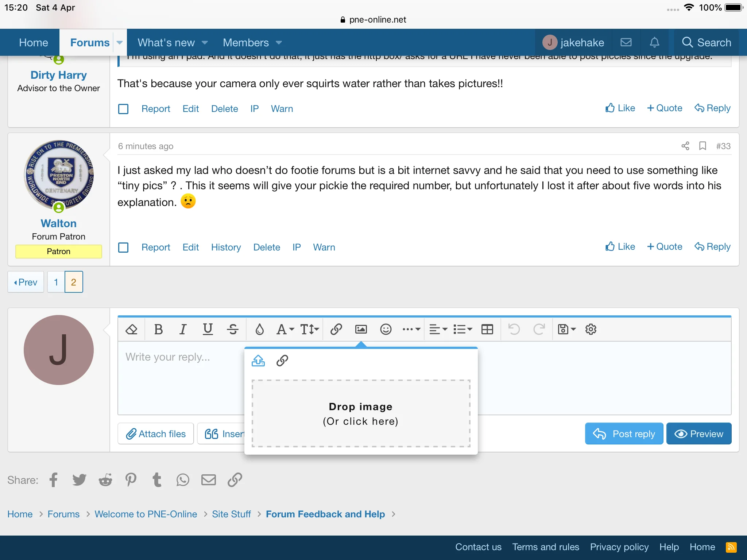The width and height of the screenshot is (747, 560).
Task: Open the inbox envelope icon
Action: point(626,42)
